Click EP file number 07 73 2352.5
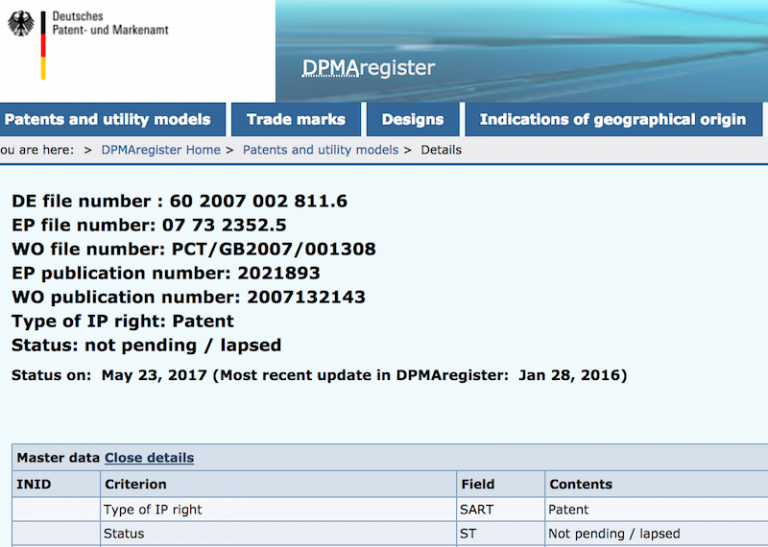 coord(149,225)
